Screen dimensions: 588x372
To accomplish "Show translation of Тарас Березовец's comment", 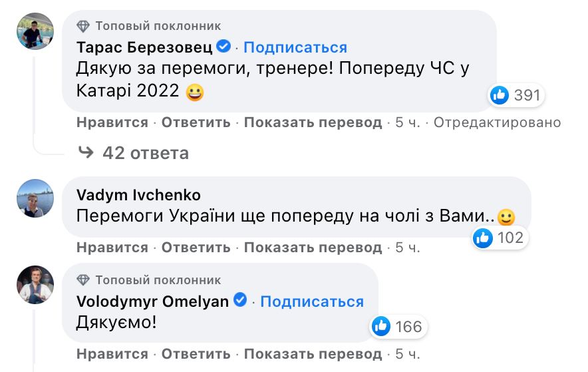I will pyautogui.click(x=313, y=122).
